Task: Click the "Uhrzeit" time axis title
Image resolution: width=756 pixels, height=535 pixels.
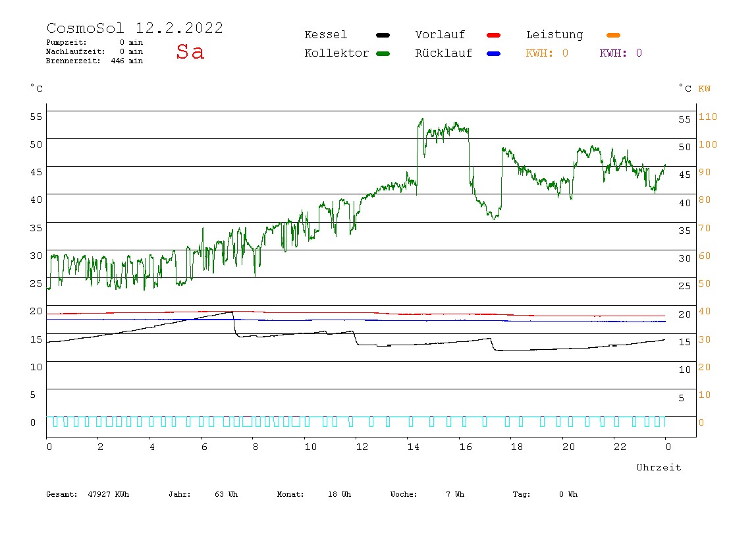Action: tap(659, 467)
